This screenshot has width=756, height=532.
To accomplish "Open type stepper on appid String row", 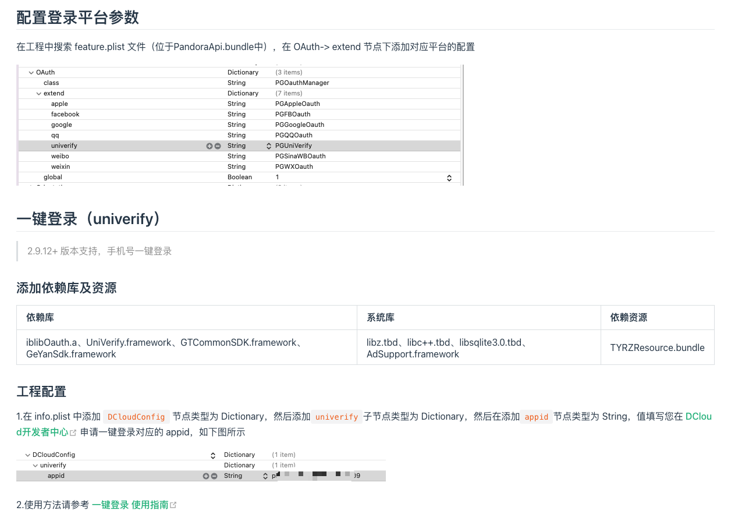I will pyautogui.click(x=265, y=476).
